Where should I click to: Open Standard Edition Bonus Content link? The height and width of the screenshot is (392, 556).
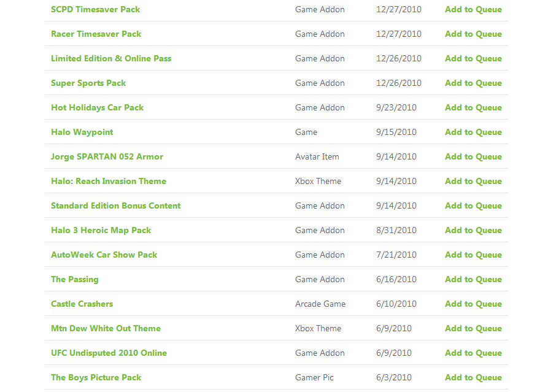[115, 206]
